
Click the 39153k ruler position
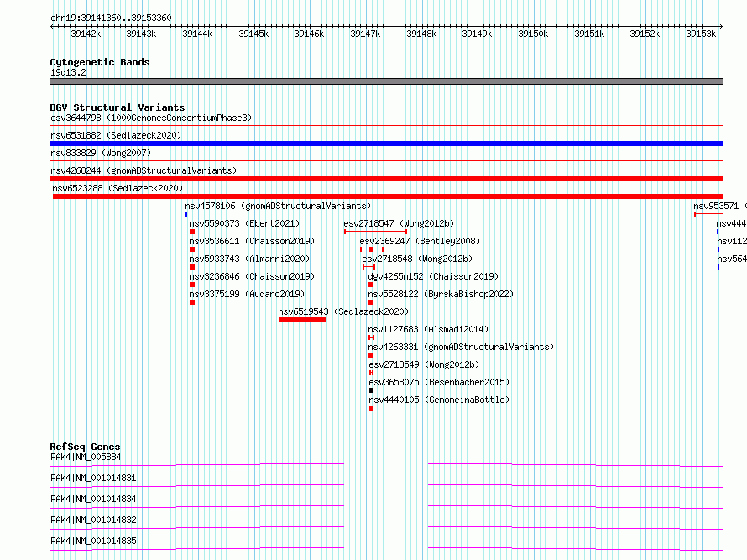701,34
